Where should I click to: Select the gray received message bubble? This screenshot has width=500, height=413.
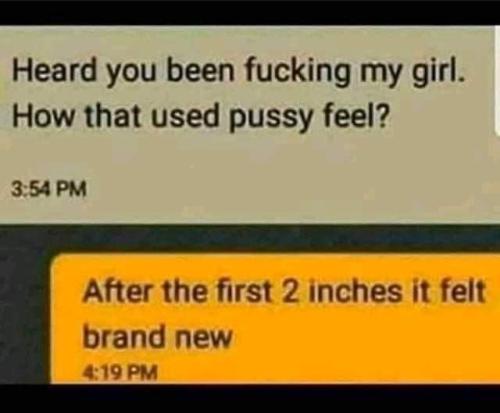(247, 124)
